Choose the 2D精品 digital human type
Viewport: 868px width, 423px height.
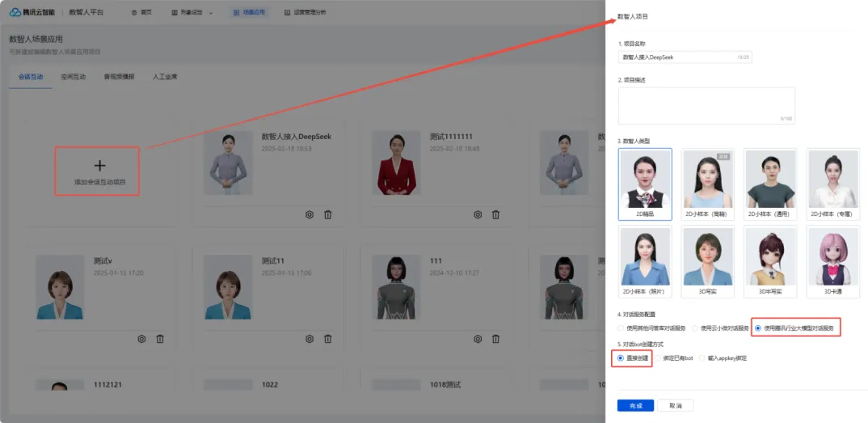[x=645, y=184]
